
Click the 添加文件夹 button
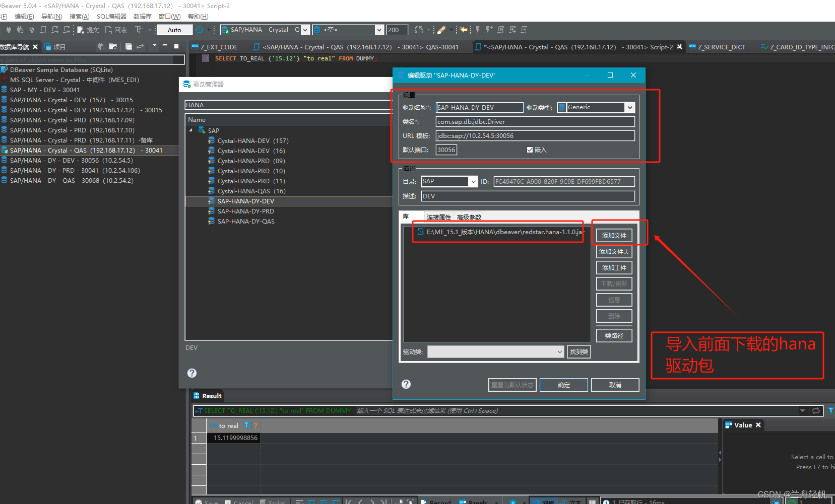[614, 251]
